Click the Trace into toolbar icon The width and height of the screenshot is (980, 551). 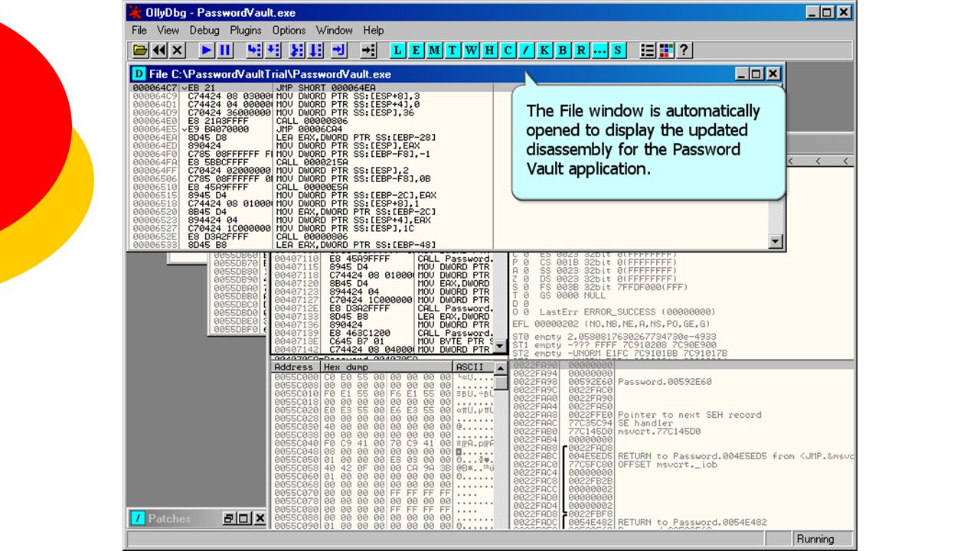point(297,51)
